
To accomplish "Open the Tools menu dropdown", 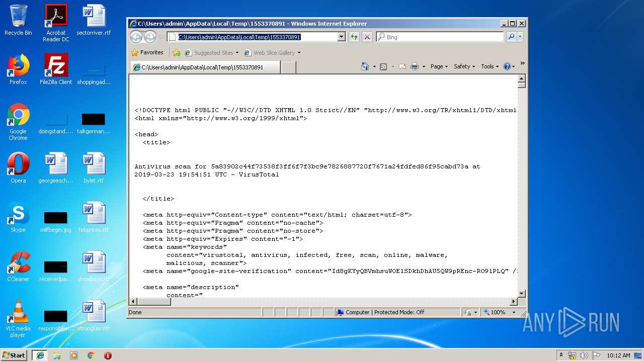I will tap(490, 66).
